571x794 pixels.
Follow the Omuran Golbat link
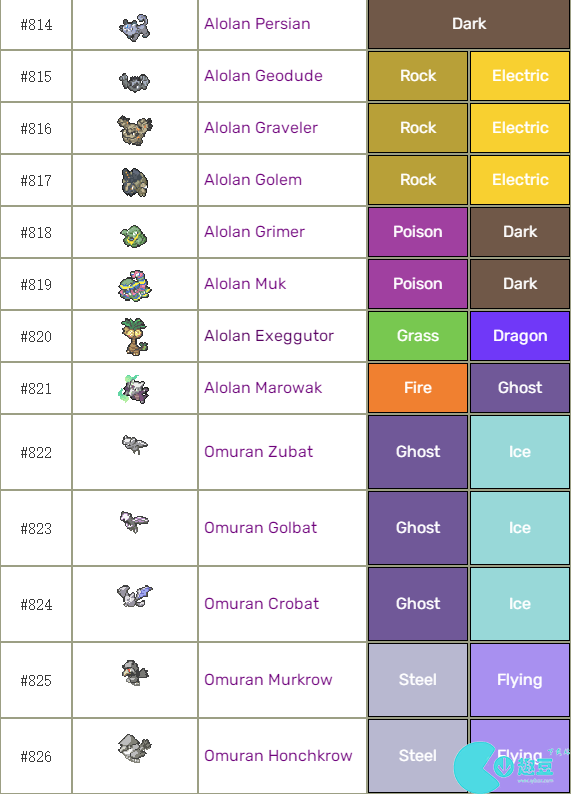[260, 528]
